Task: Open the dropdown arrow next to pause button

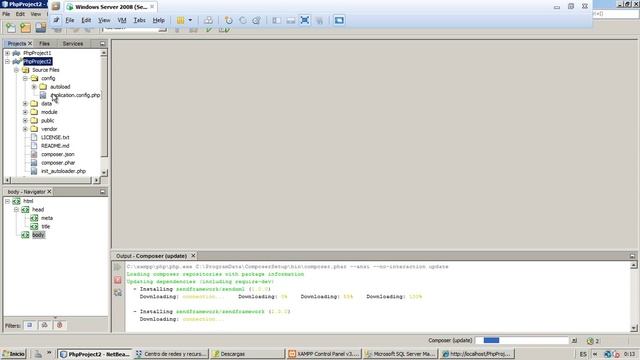Action: point(190,20)
